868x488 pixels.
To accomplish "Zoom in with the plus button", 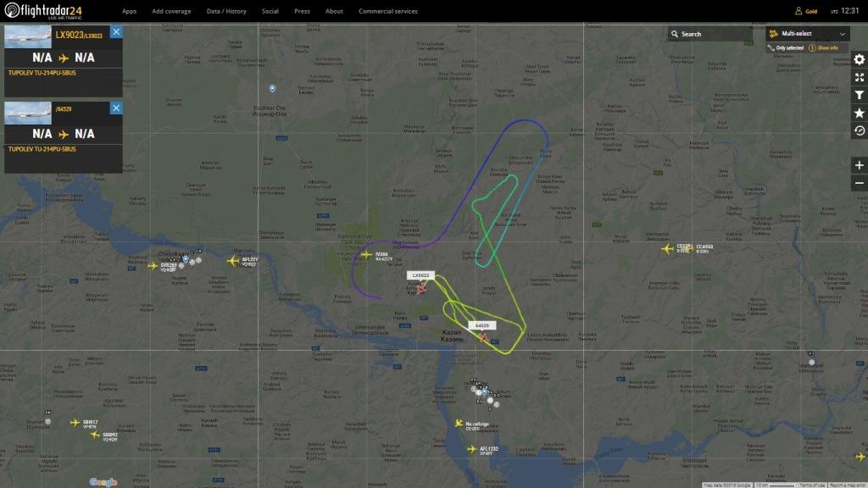I will click(x=860, y=165).
